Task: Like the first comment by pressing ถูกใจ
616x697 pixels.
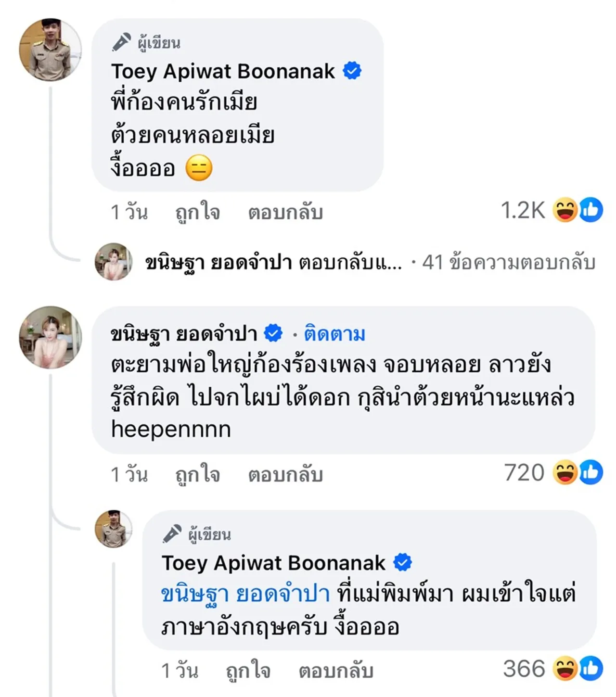Action: pos(196,212)
